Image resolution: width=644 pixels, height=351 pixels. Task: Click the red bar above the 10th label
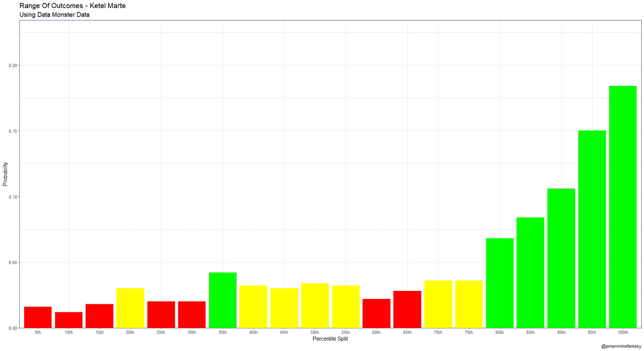click(69, 320)
